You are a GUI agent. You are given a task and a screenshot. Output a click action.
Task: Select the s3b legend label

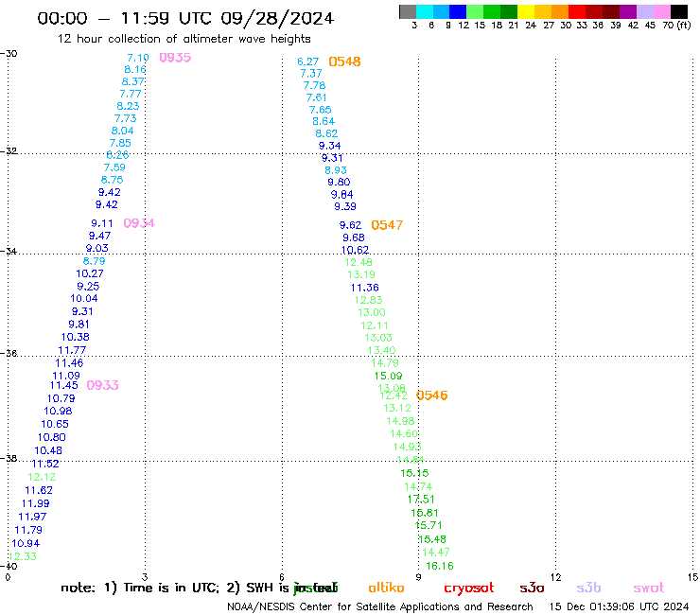(588, 589)
